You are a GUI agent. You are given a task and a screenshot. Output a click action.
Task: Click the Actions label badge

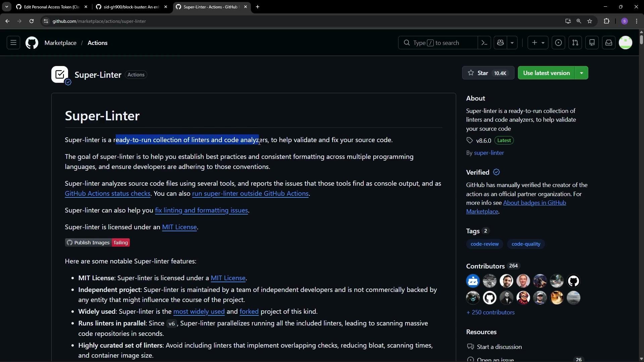[x=136, y=75]
